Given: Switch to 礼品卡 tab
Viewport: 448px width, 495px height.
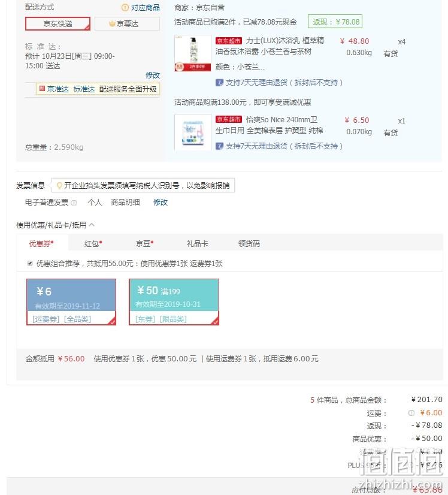Looking at the screenshot, I should click(198, 243).
